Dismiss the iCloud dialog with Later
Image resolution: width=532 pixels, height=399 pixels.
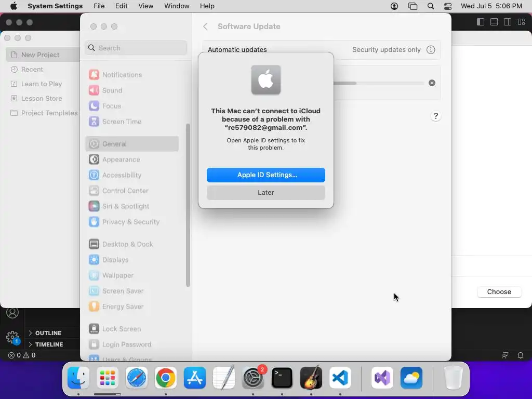click(265, 192)
